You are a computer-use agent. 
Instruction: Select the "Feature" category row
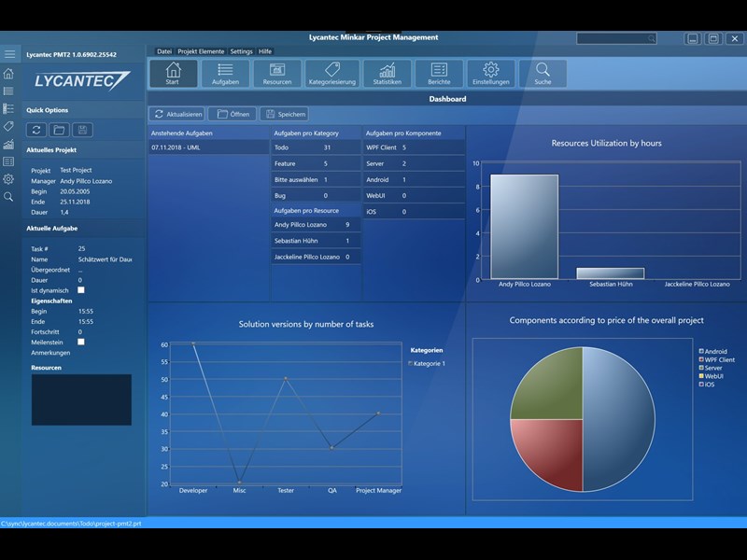pos(316,164)
